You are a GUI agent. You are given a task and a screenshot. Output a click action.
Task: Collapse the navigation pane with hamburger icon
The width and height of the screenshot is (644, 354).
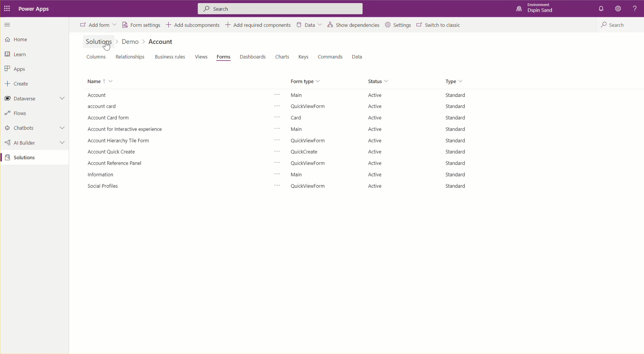7,24
